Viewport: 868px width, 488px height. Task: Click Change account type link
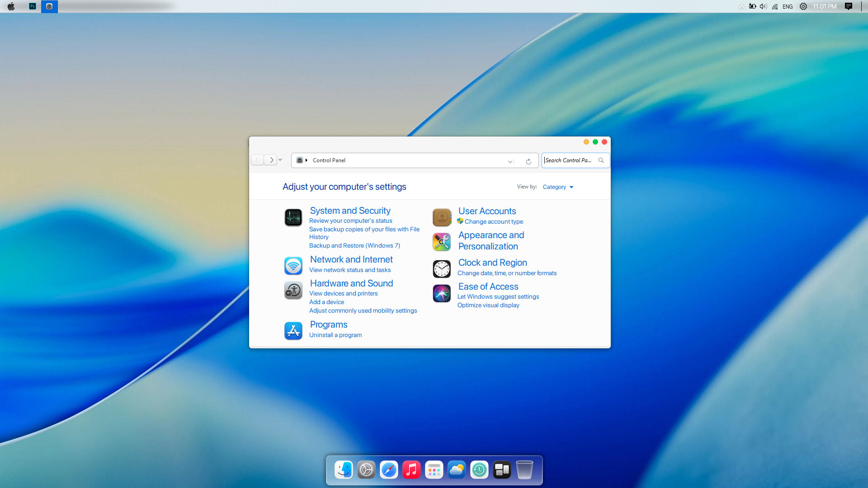coord(494,221)
